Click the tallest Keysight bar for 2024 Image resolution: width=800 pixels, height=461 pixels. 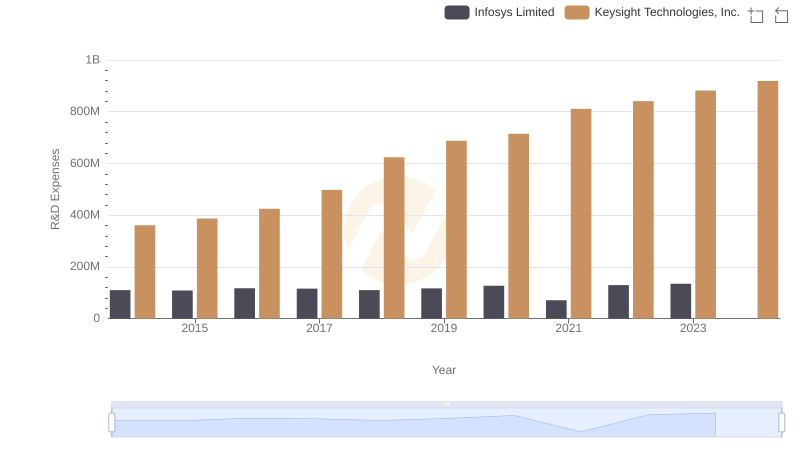tap(767, 200)
